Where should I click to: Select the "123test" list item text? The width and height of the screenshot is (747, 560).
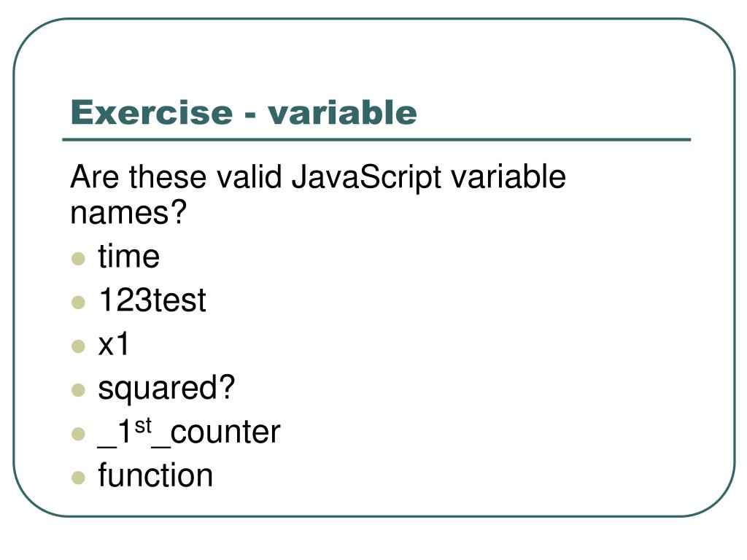[x=152, y=300]
